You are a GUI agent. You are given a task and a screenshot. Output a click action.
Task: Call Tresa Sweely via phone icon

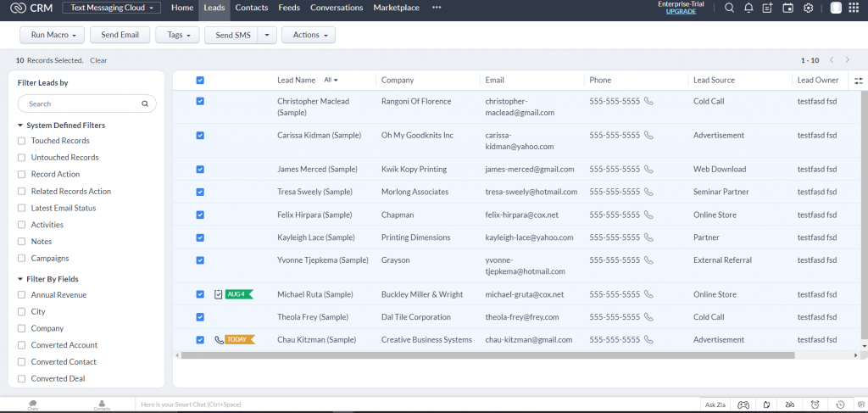coord(648,192)
